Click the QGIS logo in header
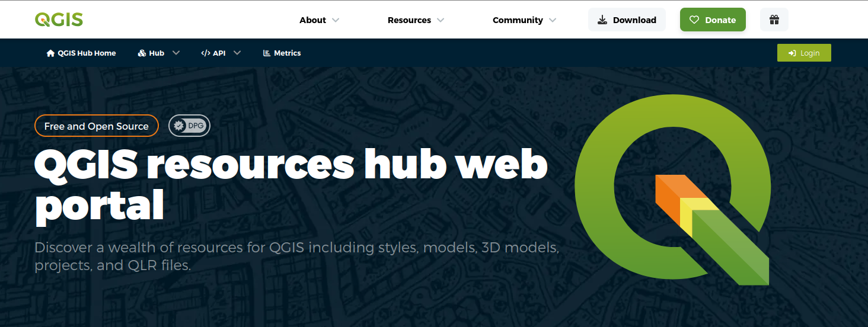The width and height of the screenshot is (868, 327). pos(59,20)
